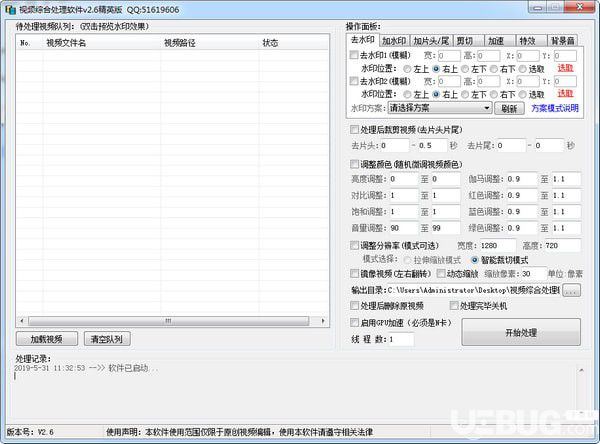Screen dimensions: 600x444
Task: Enable 镜像视频(左右翻转) checkbox
Action: click(x=354, y=274)
